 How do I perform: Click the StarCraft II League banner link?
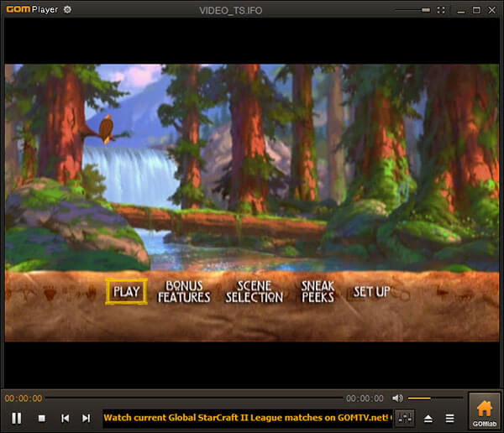click(247, 418)
